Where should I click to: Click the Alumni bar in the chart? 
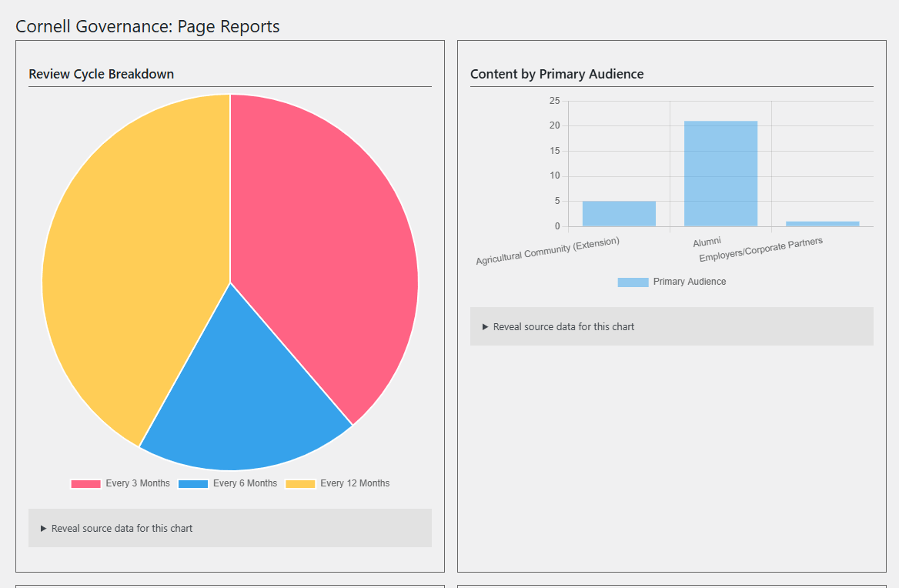[720, 174]
